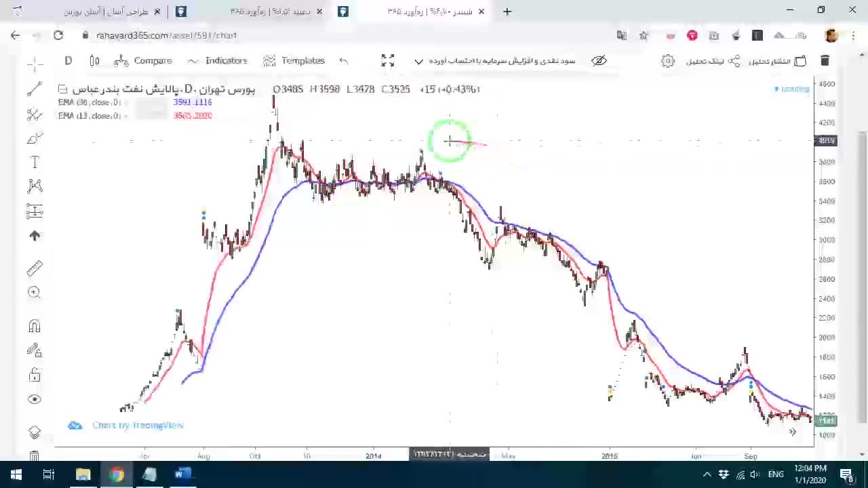This screenshot has height=488, width=868.
Task: Open the Indicators list
Action: point(218,61)
